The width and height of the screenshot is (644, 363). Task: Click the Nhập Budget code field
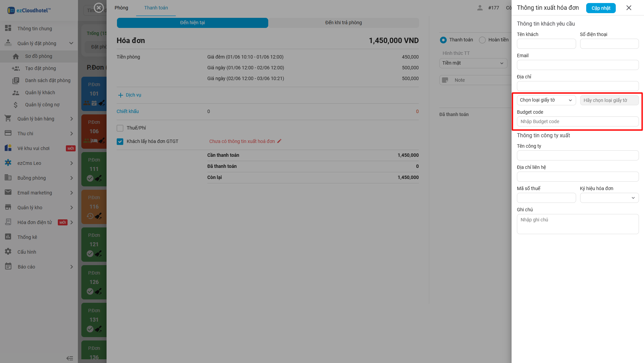pyautogui.click(x=577, y=121)
